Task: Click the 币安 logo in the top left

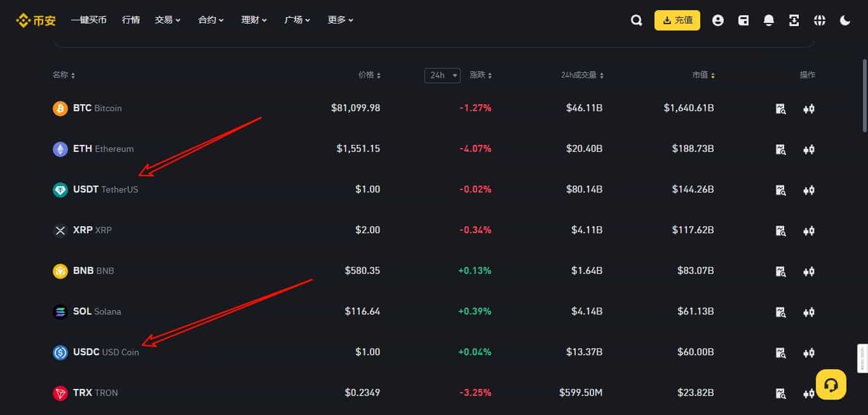Action: point(36,20)
